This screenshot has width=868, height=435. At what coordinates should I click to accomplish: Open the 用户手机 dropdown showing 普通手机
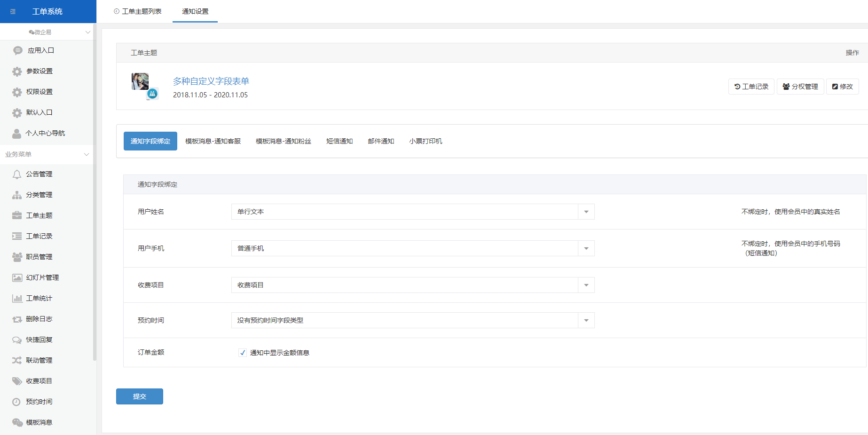(x=413, y=248)
